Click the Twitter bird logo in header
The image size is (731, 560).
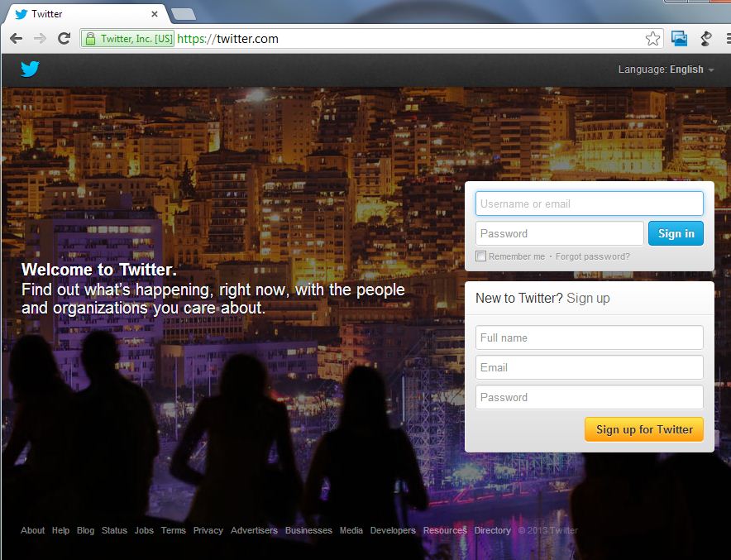coord(30,69)
